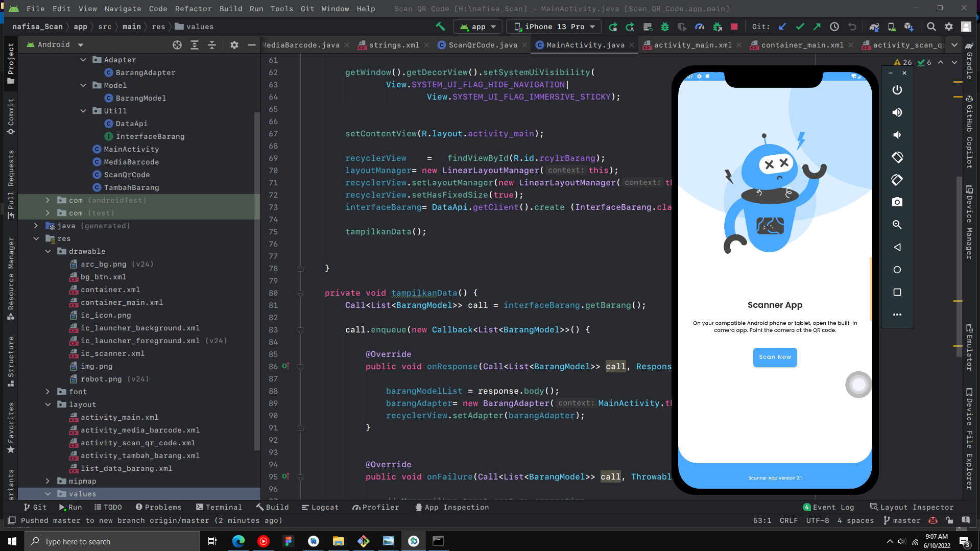The width and height of the screenshot is (980, 551).
Task: Click the Search Everywhere magnifier icon
Action: (931, 27)
